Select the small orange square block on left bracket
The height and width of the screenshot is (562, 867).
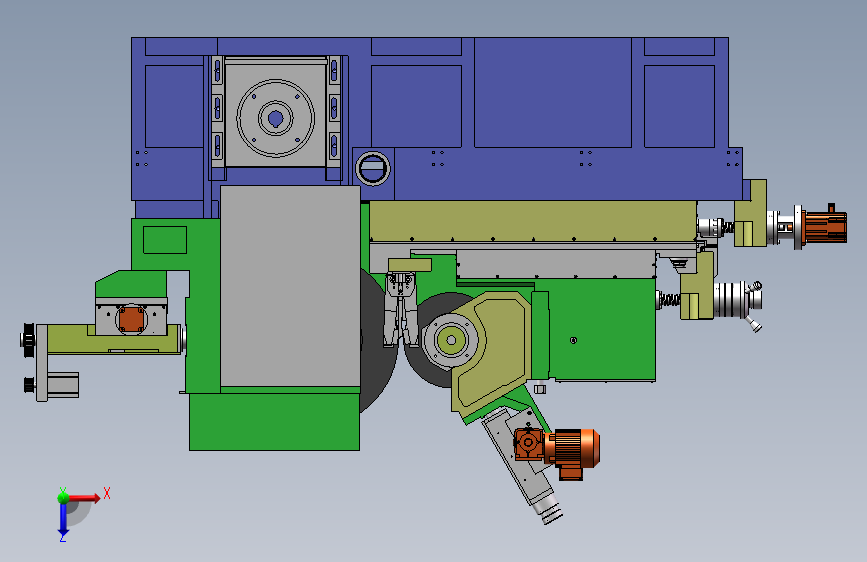click(x=132, y=319)
